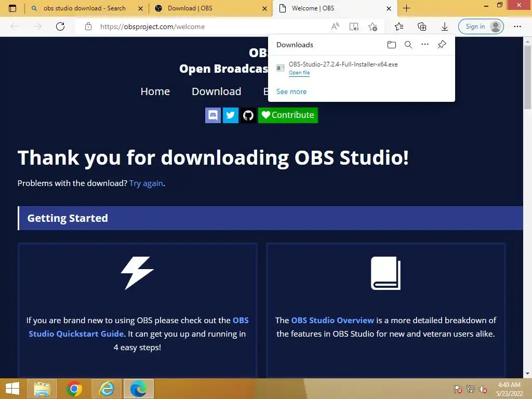Close the Welcome | OBS tab

[x=389, y=8]
